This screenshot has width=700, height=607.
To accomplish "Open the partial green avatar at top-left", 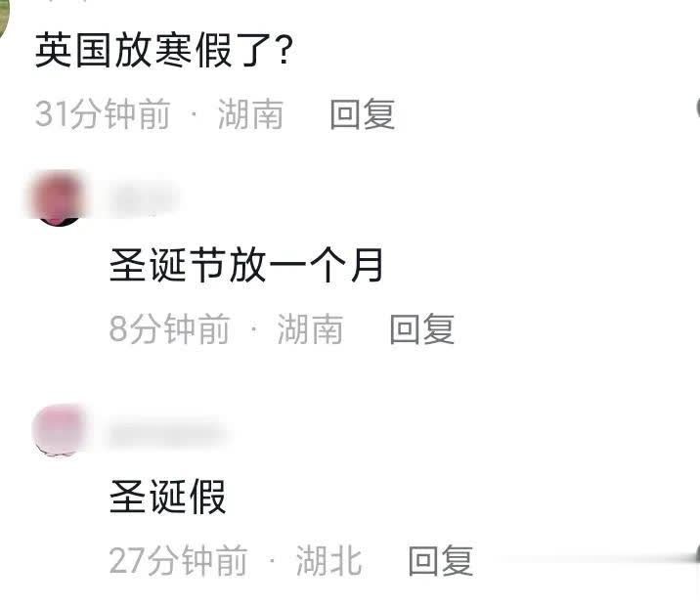I will 5,18.
